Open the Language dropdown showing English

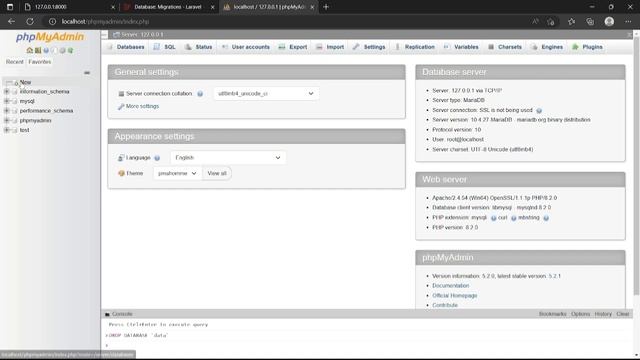pos(228,158)
